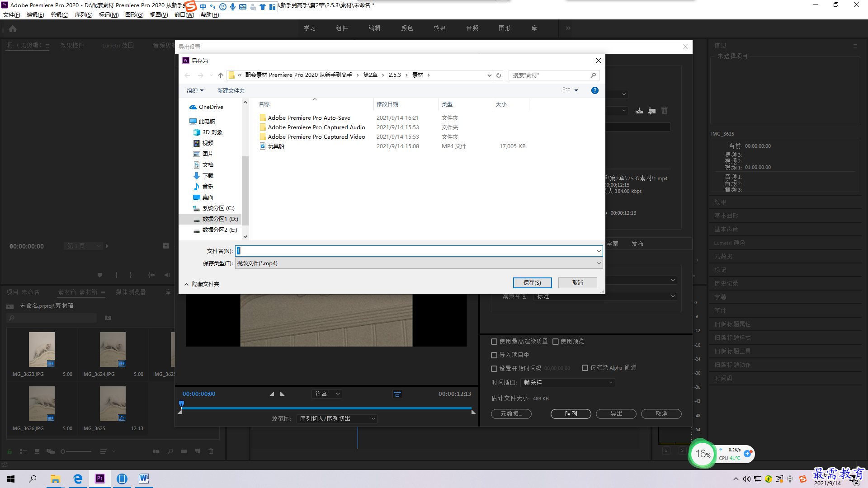Viewport: 868px width, 488px height.
Task: Open Microsoft Edge from the taskbar
Action: (78, 479)
